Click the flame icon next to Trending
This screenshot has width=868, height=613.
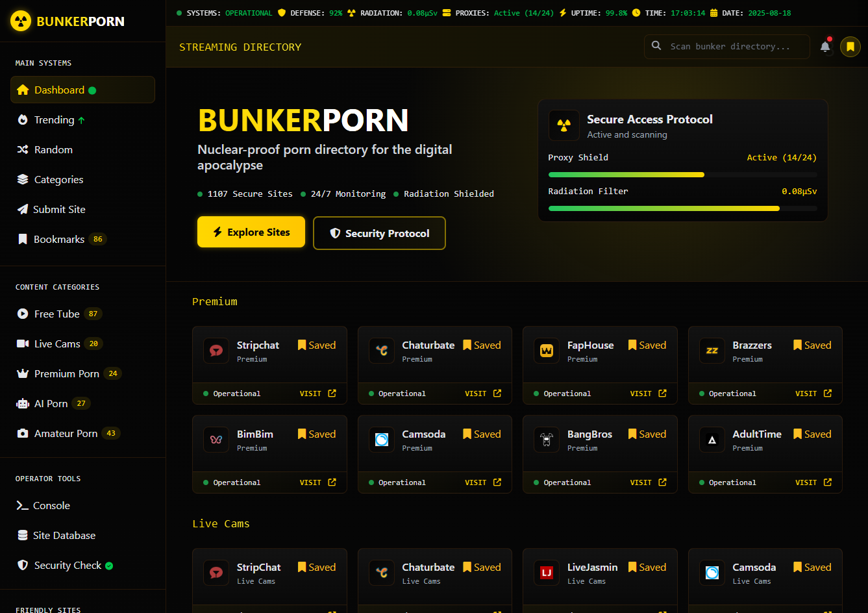pyautogui.click(x=23, y=119)
